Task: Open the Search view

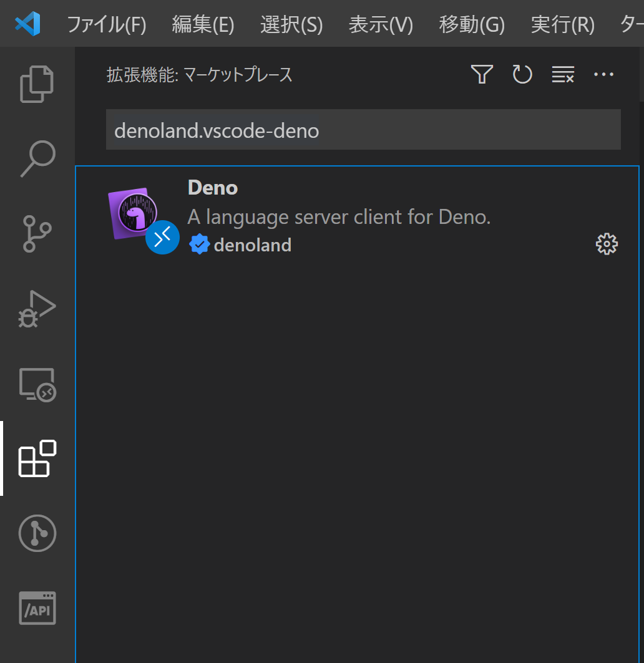Action: tap(37, 159)
